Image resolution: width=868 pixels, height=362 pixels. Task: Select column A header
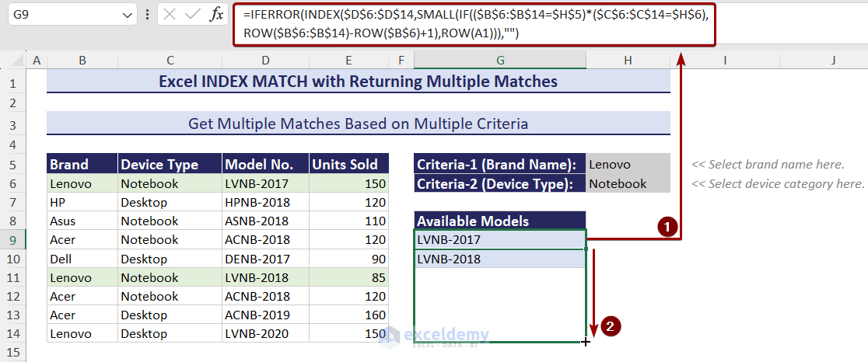pos(37,61)
